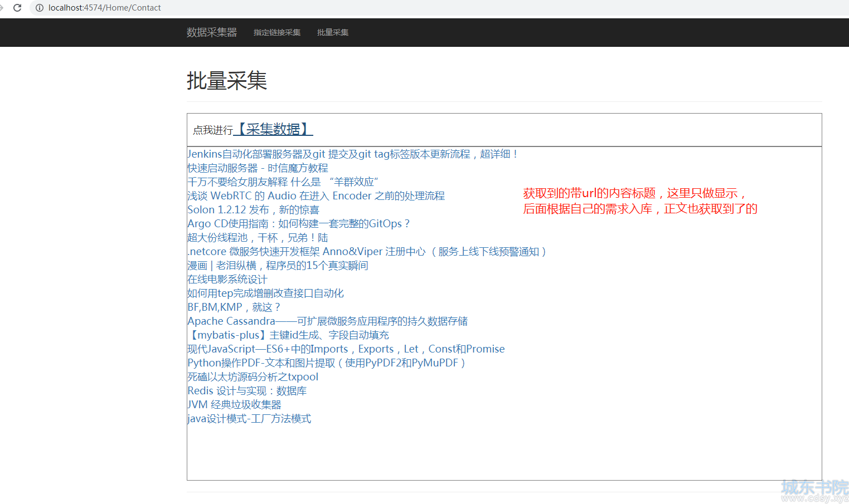
Task: Open article 【mybatis-plus】主键id生成、字段自动填充
Action: click(x=288, y=335)
